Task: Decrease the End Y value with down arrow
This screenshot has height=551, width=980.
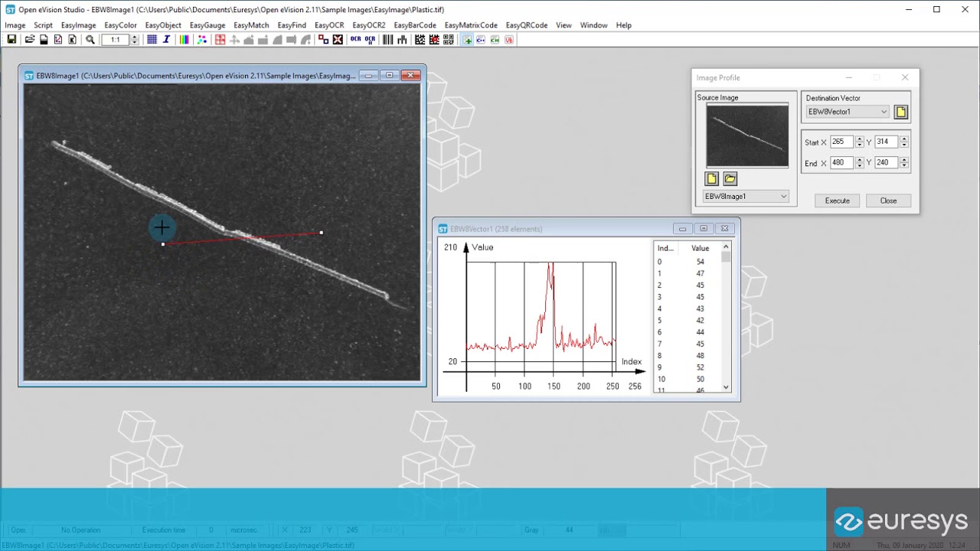Action: (x=904, y=166)
